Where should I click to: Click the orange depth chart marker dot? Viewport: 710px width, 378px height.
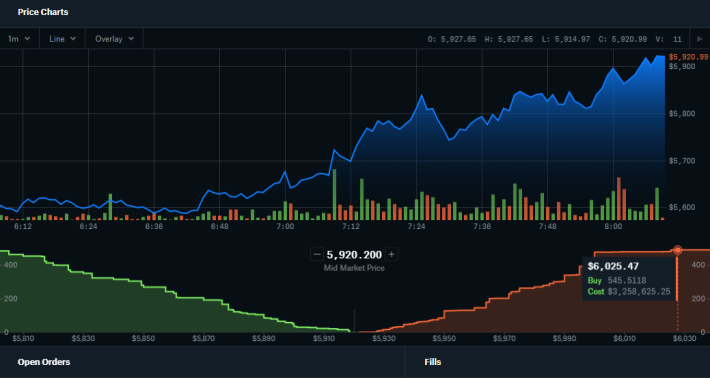point(677,250)
